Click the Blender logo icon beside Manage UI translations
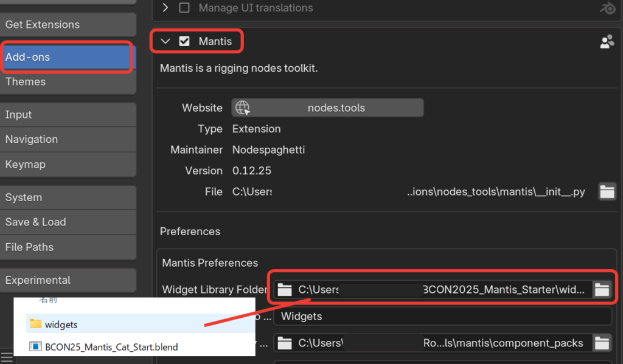 [x=607, y=8]
